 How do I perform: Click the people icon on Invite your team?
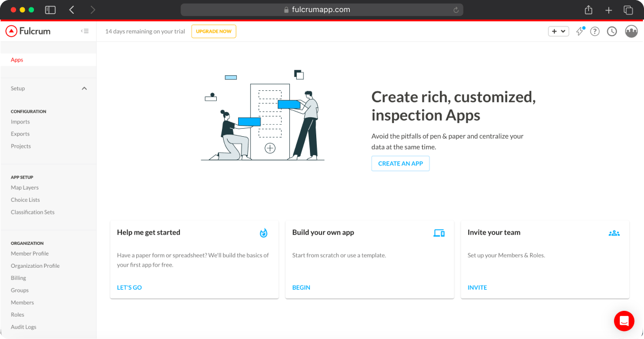(x=614, y=233)
